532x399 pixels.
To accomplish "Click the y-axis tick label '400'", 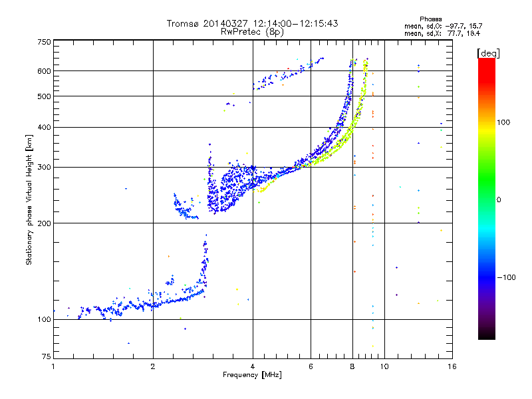I will click(x=44, y=128).
